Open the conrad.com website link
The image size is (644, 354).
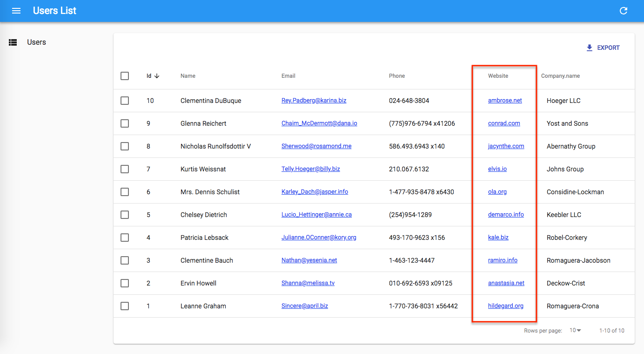504,123
